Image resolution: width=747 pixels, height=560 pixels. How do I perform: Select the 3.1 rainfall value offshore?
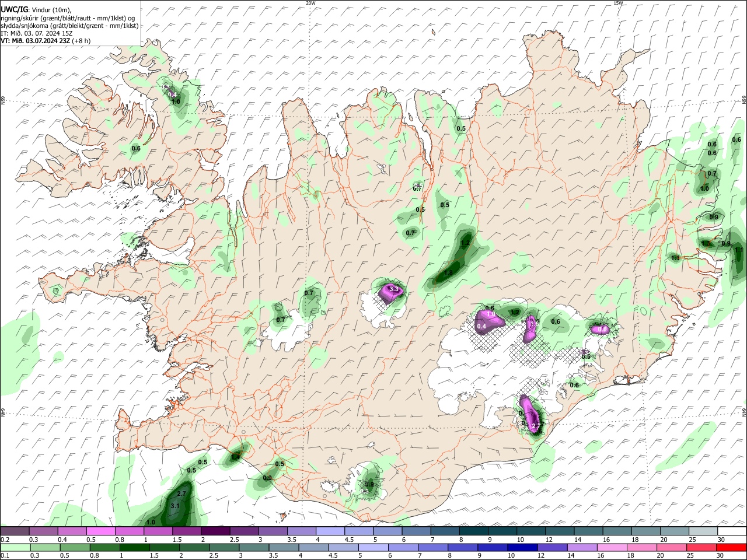point(174,506)
